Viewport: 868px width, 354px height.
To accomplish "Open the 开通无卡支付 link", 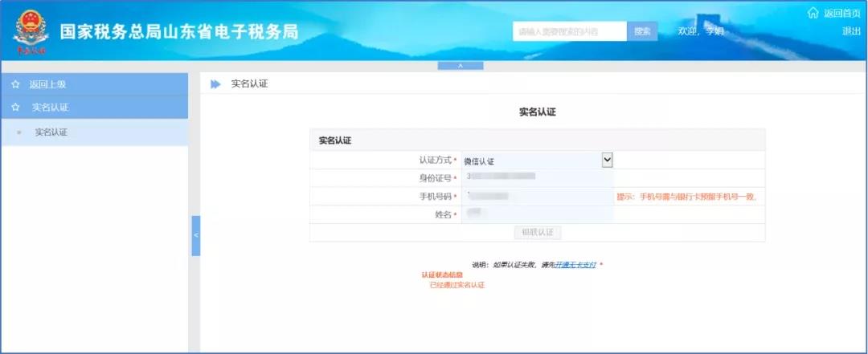I will click(575, 264).
